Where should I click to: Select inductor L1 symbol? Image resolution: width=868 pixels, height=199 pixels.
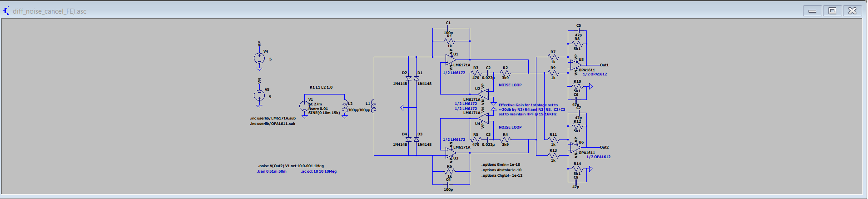point(373,107)
